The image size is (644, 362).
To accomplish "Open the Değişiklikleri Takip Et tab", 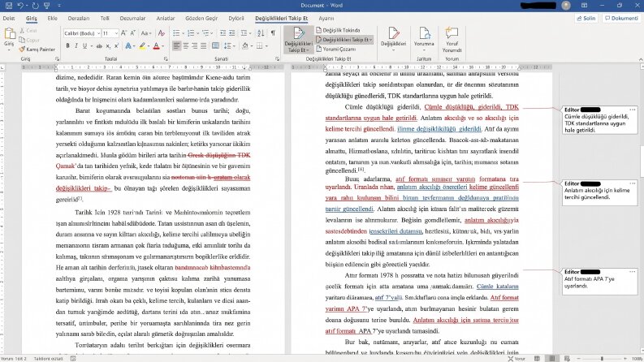I will [x=281, y=19].
